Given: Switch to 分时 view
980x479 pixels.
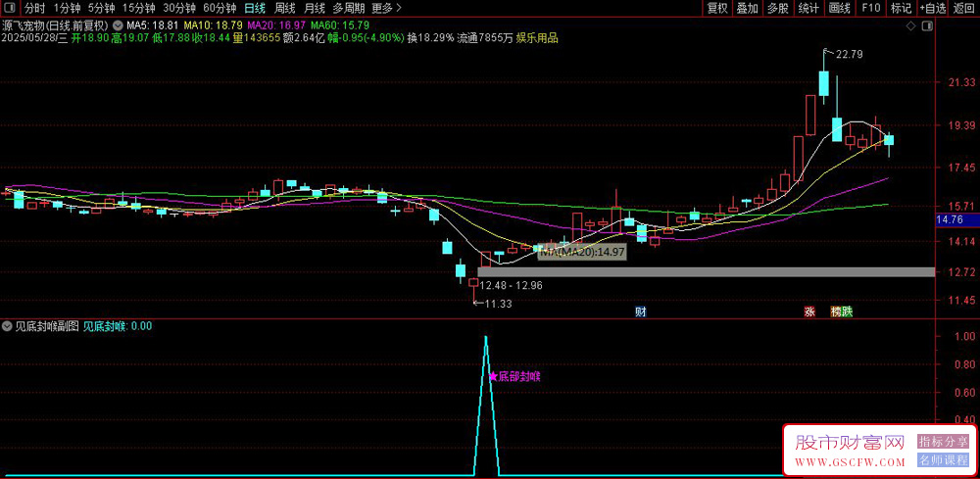Looking at the screenshot, I should (34, 8).
